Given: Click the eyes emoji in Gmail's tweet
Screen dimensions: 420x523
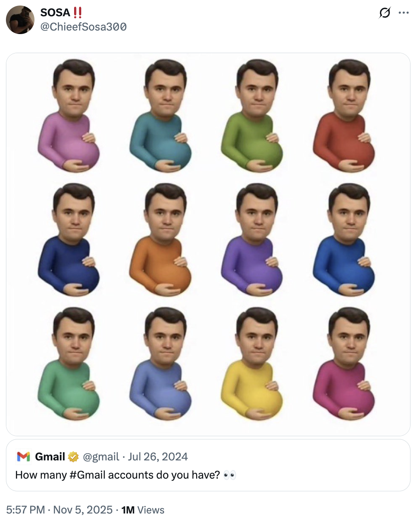Looking at the screenshot, I should pos(230,475).
